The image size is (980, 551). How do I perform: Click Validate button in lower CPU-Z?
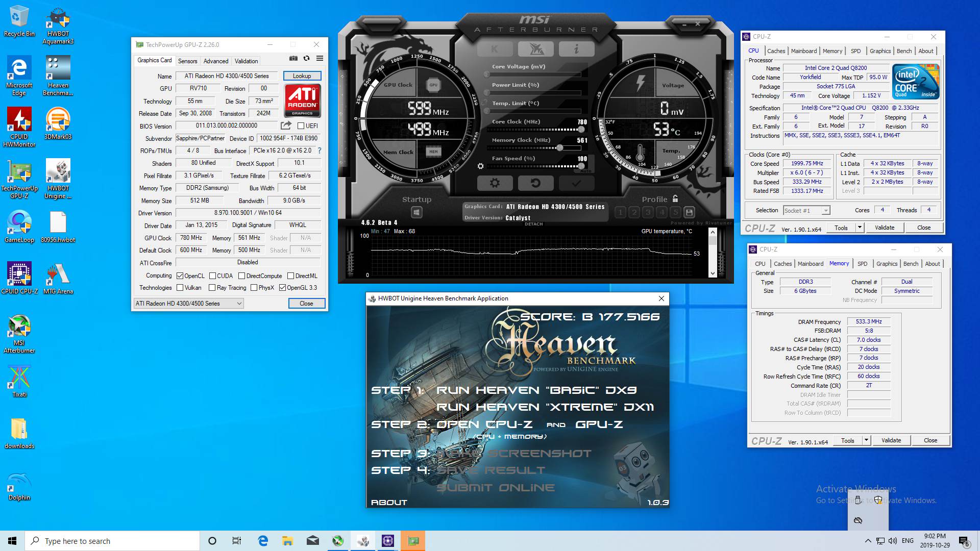point(891,440)
